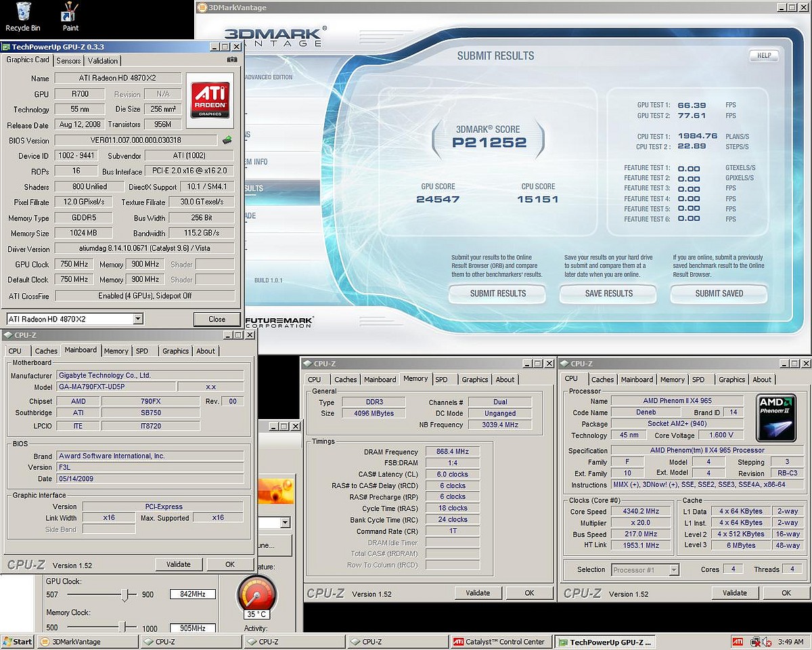Image resolution: width=812 pixels, height=650 pixels.
Task: Click the Bandwidth value 115.2 GB/s
Action: click(202, 233)
